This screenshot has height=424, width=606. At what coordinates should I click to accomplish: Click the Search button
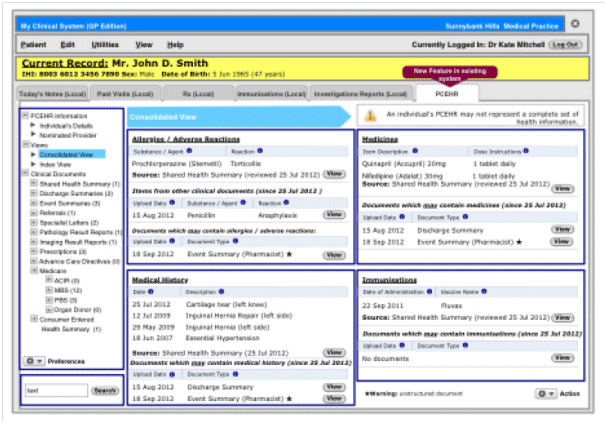105,390
